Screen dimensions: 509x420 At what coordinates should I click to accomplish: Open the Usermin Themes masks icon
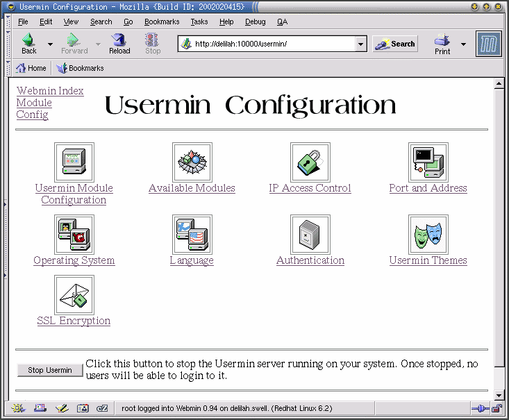[428, 235]
